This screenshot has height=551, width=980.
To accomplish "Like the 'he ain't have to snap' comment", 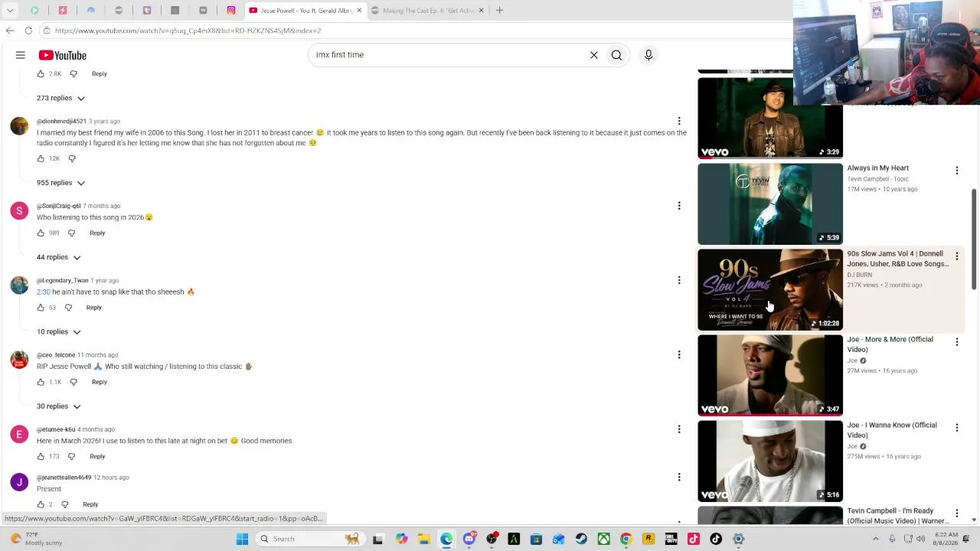I will (41, 308).
